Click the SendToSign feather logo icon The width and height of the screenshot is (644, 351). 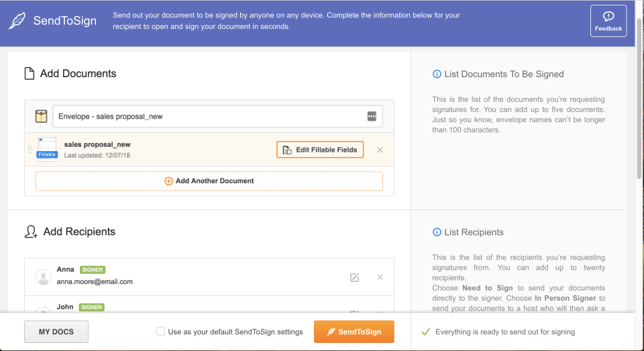pyautogui.click(x=17, y=21)
